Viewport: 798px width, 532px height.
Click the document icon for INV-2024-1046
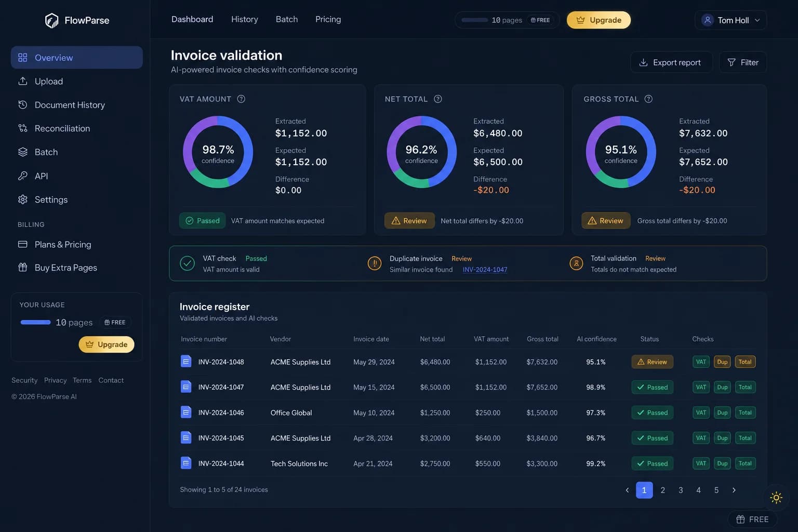click(186, 412)
